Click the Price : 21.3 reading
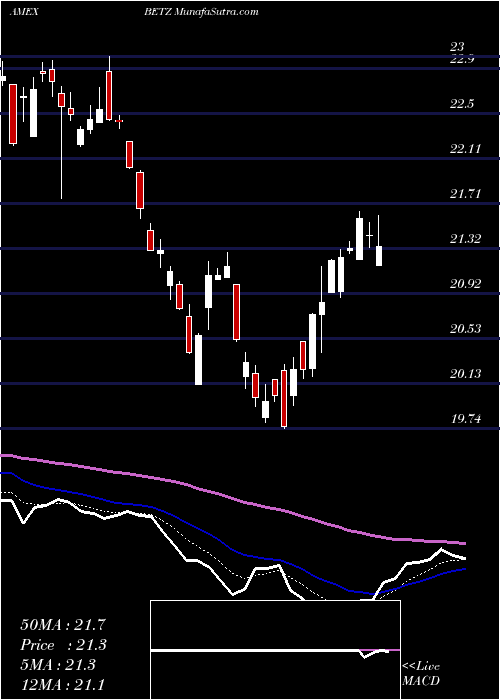 pyautogui.click(x=63, y=645)
